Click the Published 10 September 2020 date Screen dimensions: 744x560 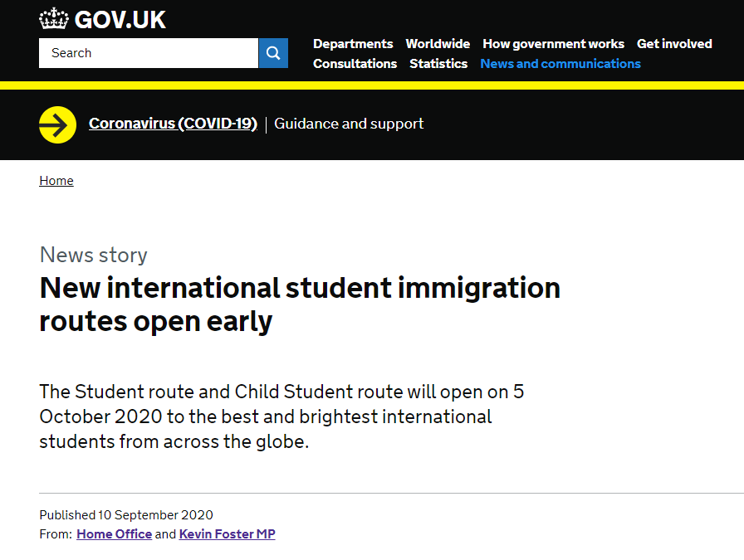[126, 515]
